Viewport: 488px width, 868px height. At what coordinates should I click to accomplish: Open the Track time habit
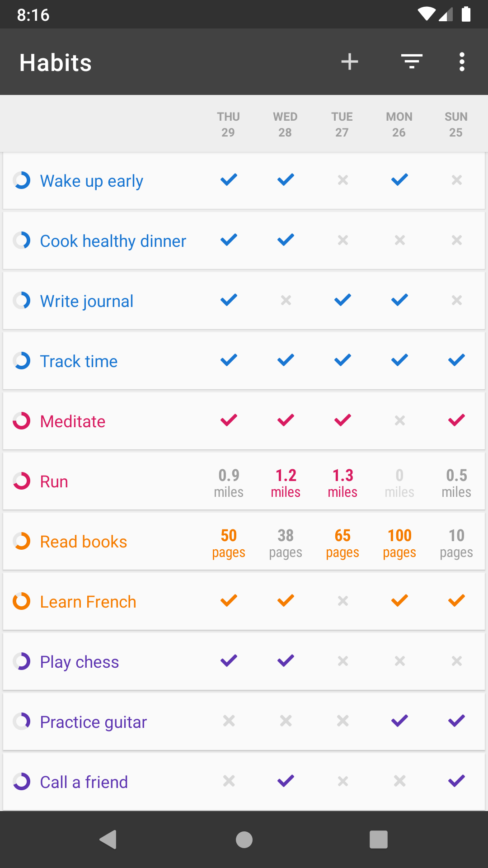[x=79, y=361]
